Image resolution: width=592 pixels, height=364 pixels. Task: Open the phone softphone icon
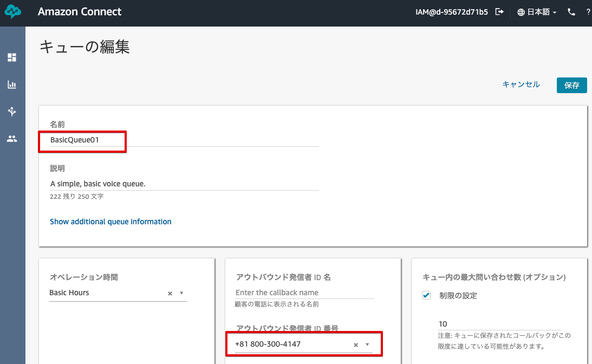click(571, 11)
